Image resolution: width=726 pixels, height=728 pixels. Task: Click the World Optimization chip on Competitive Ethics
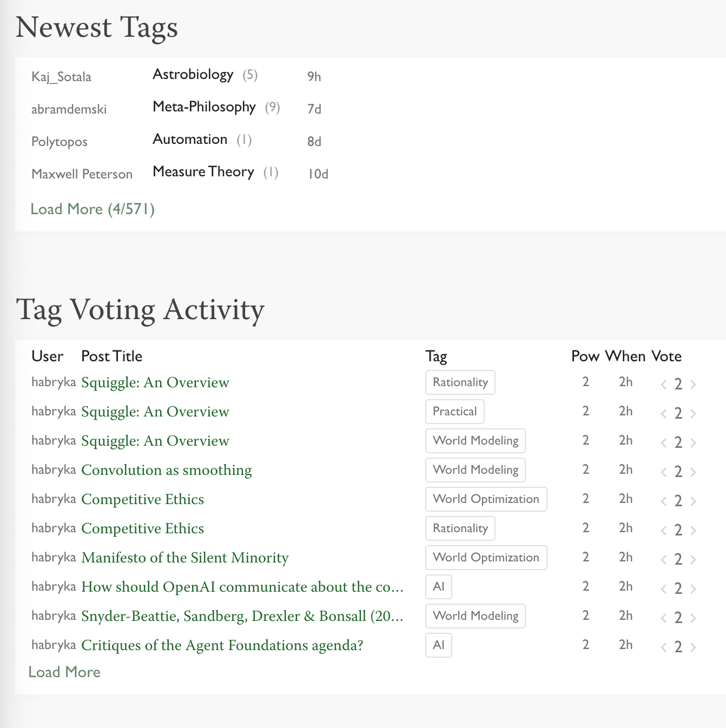(x=486, y=499)
